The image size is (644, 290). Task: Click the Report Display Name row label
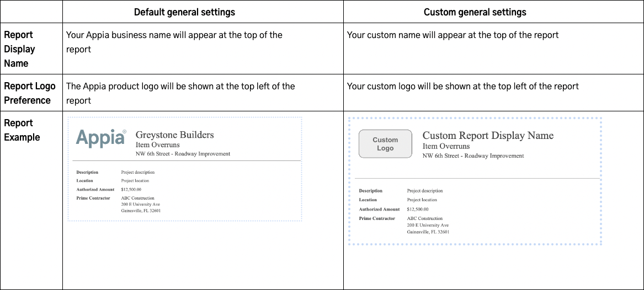[20, 49]
